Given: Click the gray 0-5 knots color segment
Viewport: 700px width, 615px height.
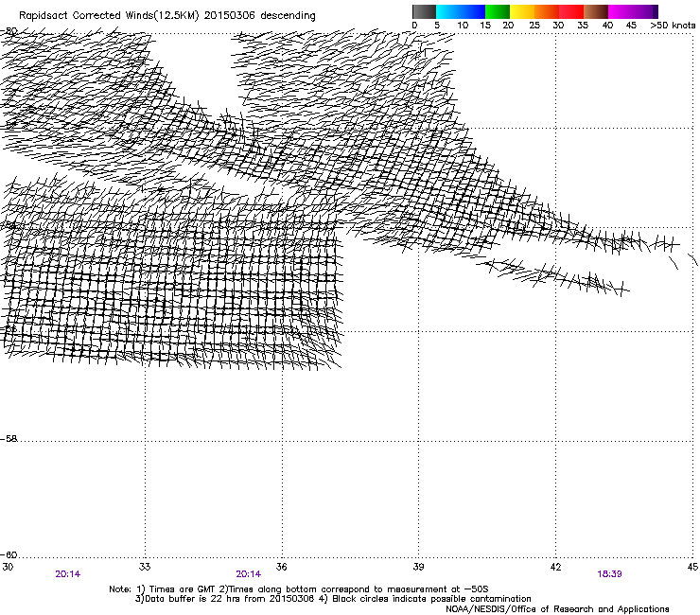Looking at the screenshot, I should [424, 11].
